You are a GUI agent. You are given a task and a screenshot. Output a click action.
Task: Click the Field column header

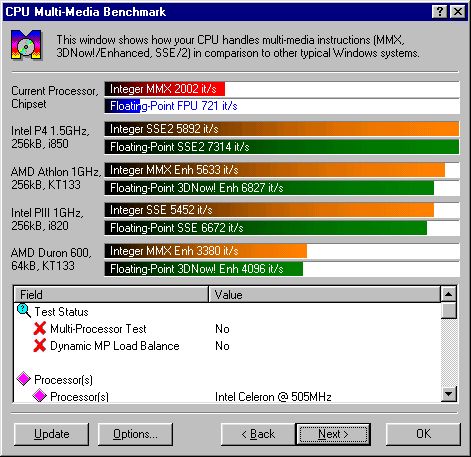(x=111, y=295)
